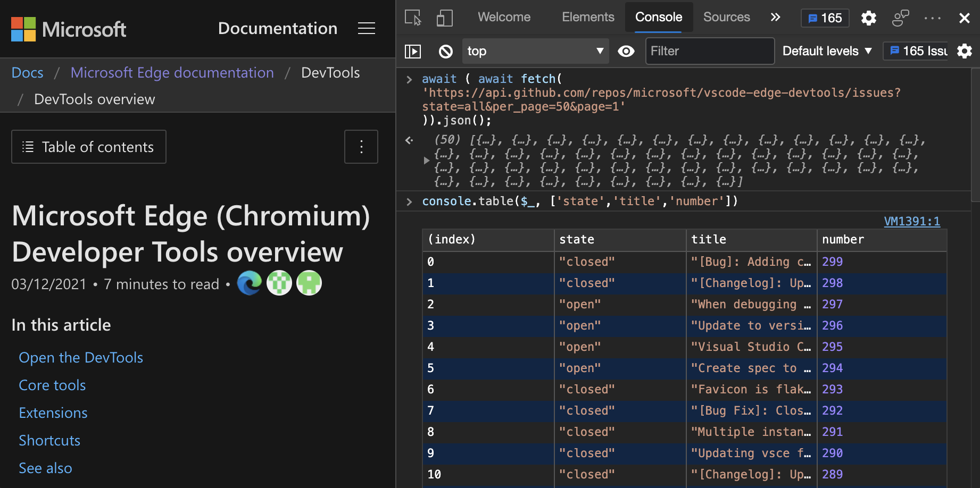The width and height of the screenshot is (980, 488).
Task: Switch to the Elements tab
Action: click(x=588, y=17)
